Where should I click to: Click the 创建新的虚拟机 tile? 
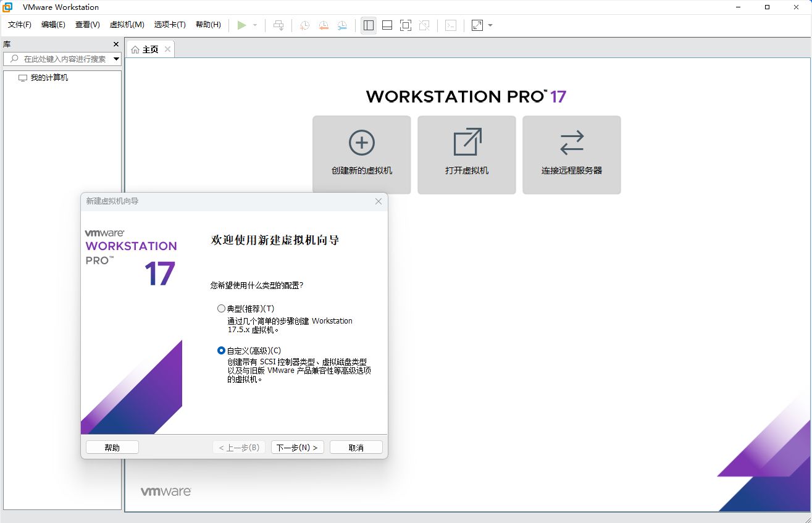(362, 155)
